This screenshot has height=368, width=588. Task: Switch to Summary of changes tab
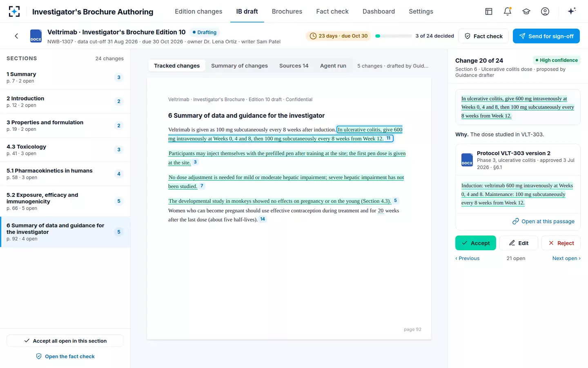[x=239, y=66]
